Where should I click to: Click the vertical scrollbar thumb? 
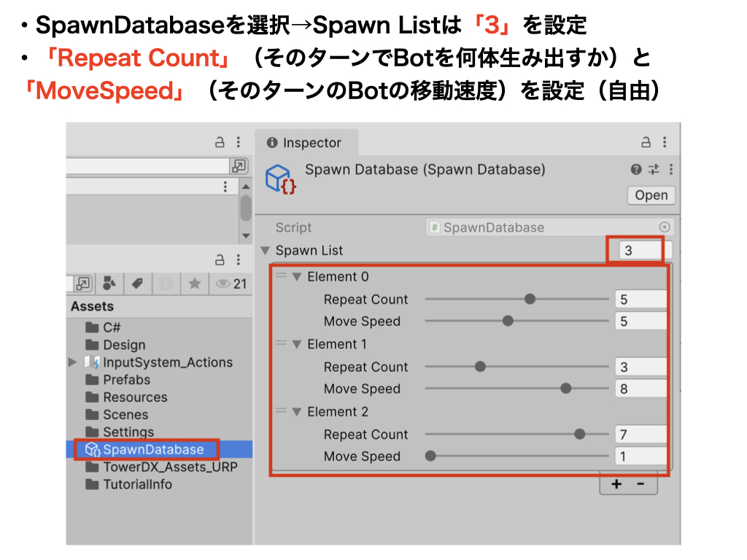pyautogui.click(x=246, y=208)
